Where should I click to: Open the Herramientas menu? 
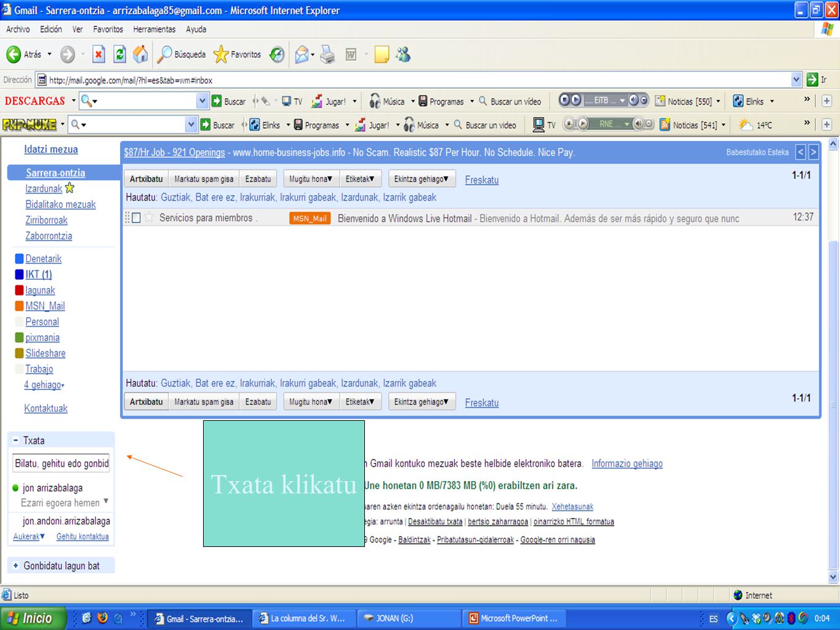[154, 30]
